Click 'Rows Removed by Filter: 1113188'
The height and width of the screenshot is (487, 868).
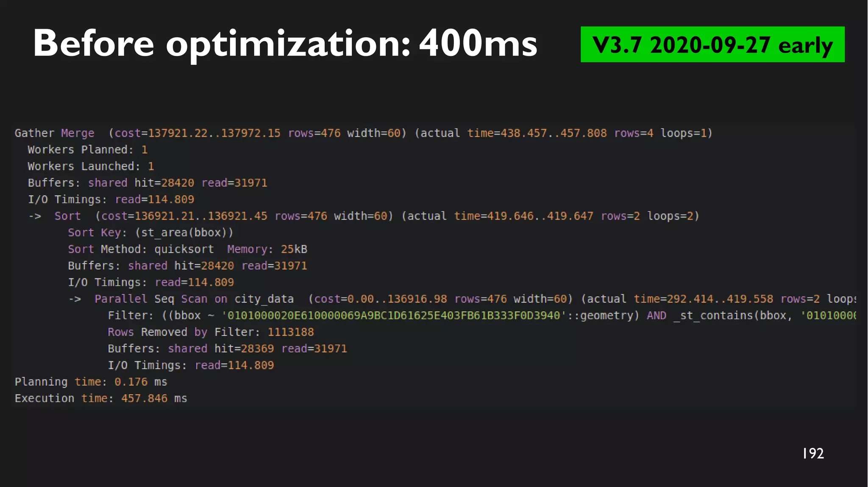coord(211,332)
